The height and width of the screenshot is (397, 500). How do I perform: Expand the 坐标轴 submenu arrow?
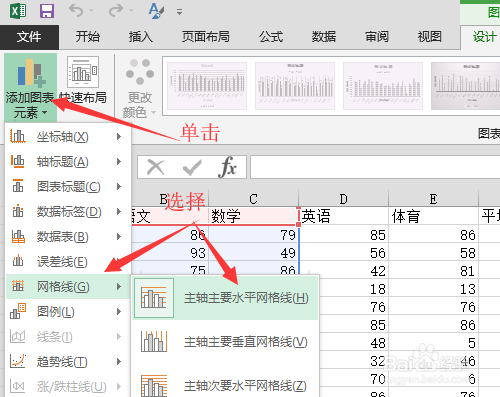[x=119, y=137]
